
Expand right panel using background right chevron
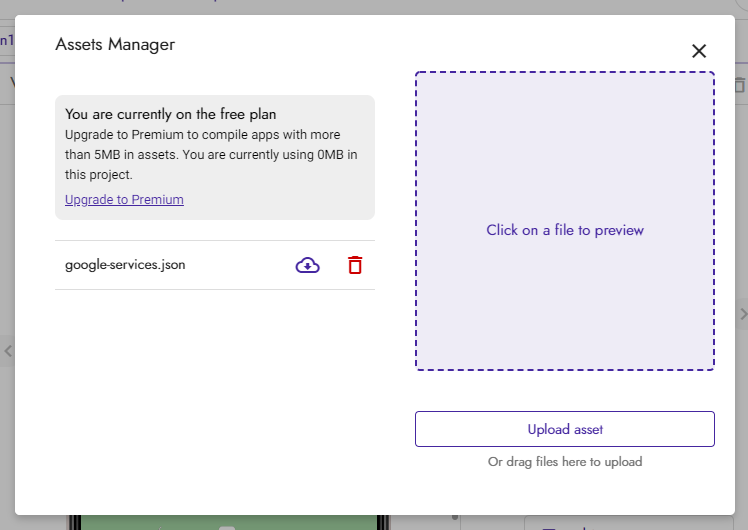coord(742,314)
